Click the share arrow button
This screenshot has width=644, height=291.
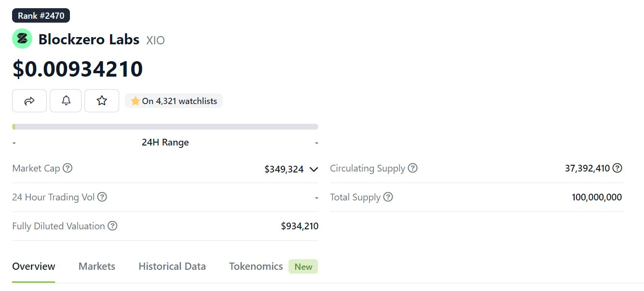29,101
